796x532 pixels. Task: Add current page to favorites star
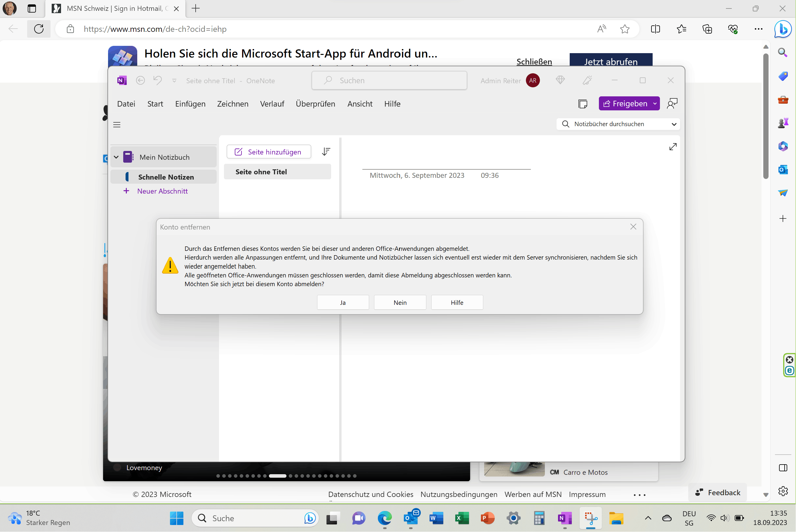625,29
